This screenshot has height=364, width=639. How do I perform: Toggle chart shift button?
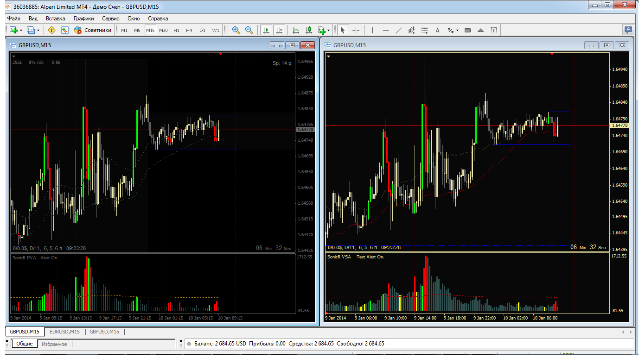[279, 30]
